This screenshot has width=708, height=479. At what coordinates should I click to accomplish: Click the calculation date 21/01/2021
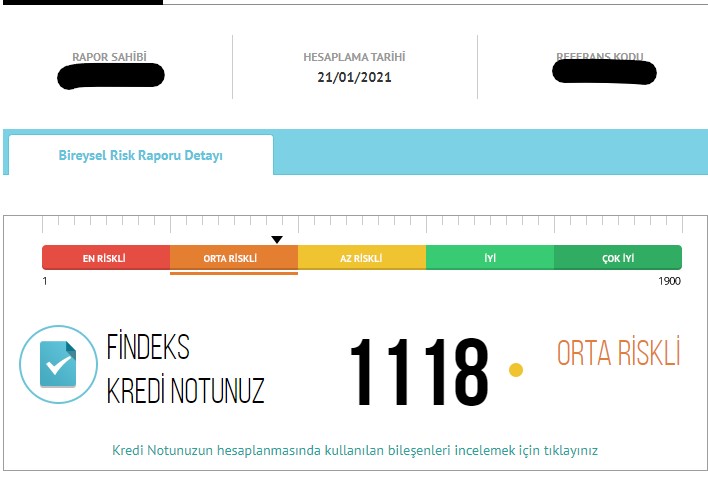coord(354,77)
